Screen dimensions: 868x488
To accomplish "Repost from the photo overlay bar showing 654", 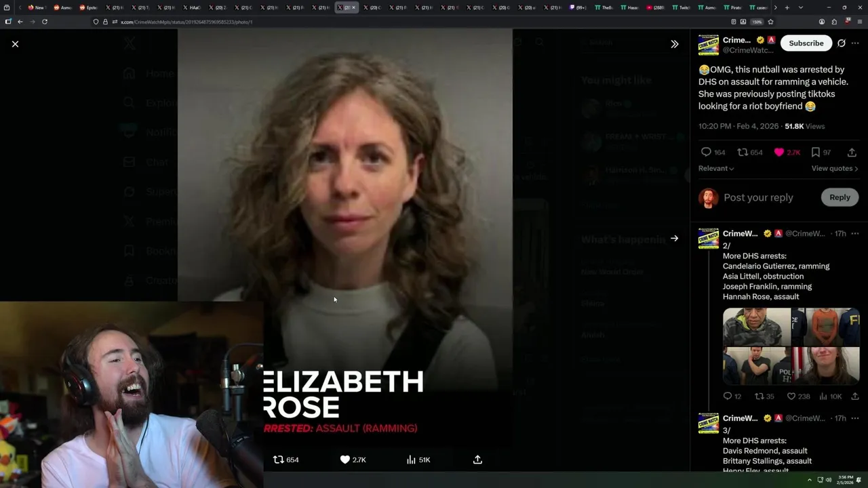I will [x=285, y=460].
